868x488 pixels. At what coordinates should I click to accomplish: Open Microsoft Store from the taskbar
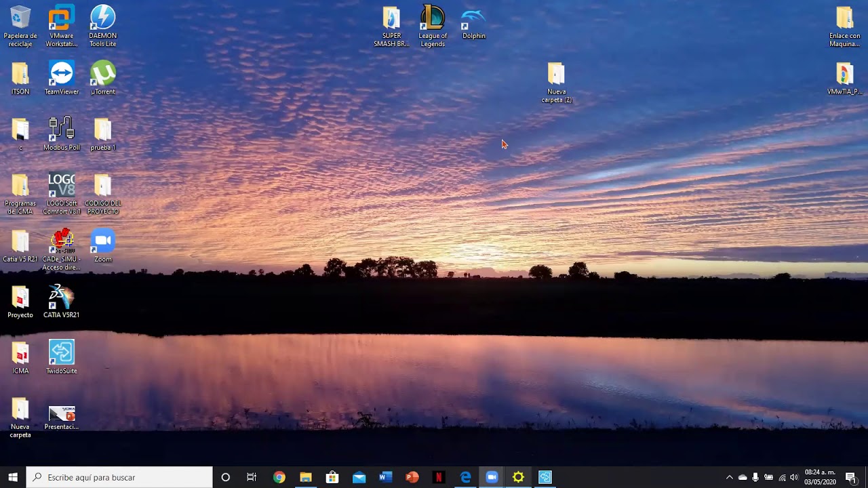(332, 477)
